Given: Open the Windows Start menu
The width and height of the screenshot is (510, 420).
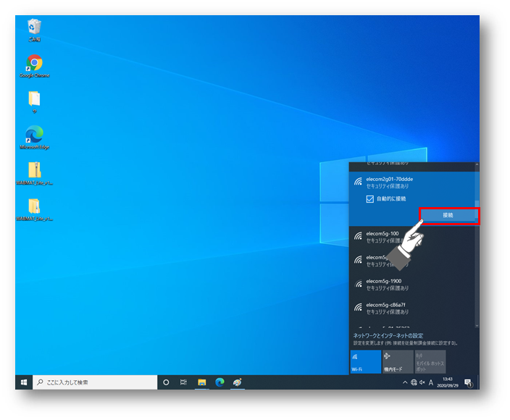Looking at the screenshot, I should click(x=24, y=382).
